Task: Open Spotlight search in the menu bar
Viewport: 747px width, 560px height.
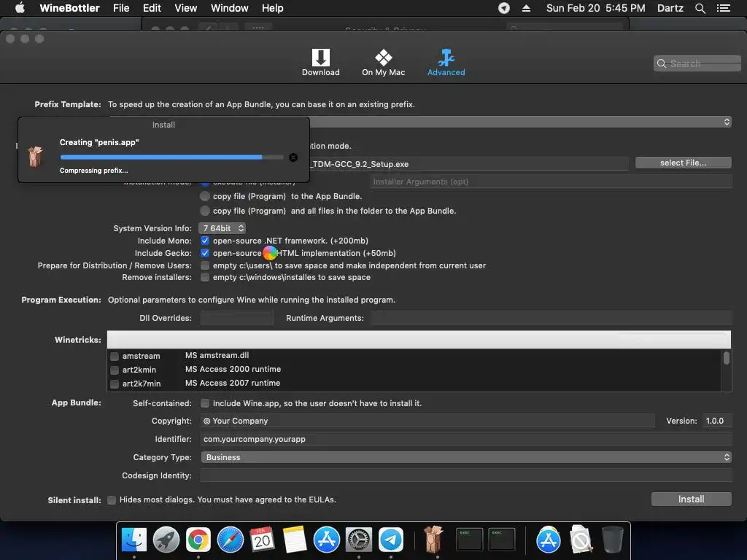Action: pos(700,8)
